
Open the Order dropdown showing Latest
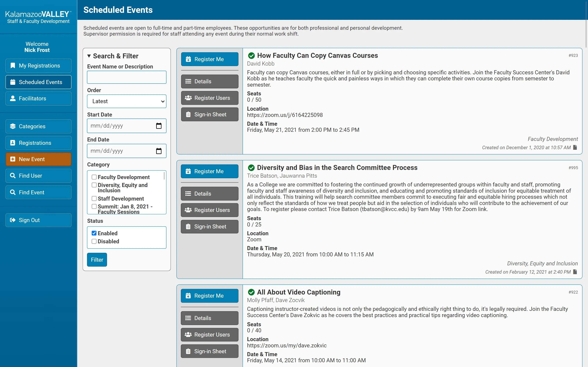point(127,101)
